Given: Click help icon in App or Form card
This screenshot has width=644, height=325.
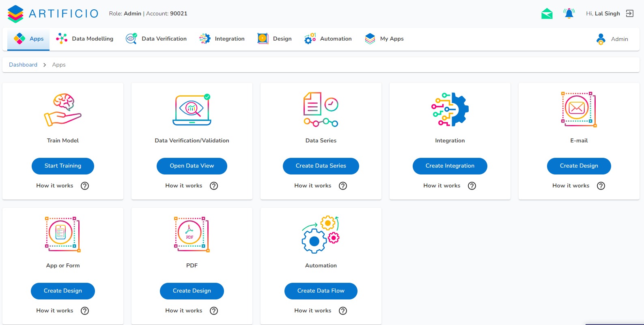Looking at the screenshot, I should (x=85, y=311).
